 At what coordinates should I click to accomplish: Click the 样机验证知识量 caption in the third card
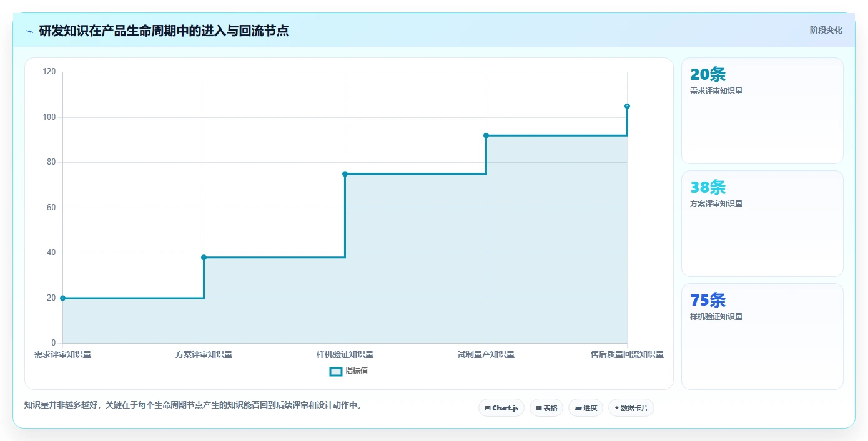[x=716, y=316]
